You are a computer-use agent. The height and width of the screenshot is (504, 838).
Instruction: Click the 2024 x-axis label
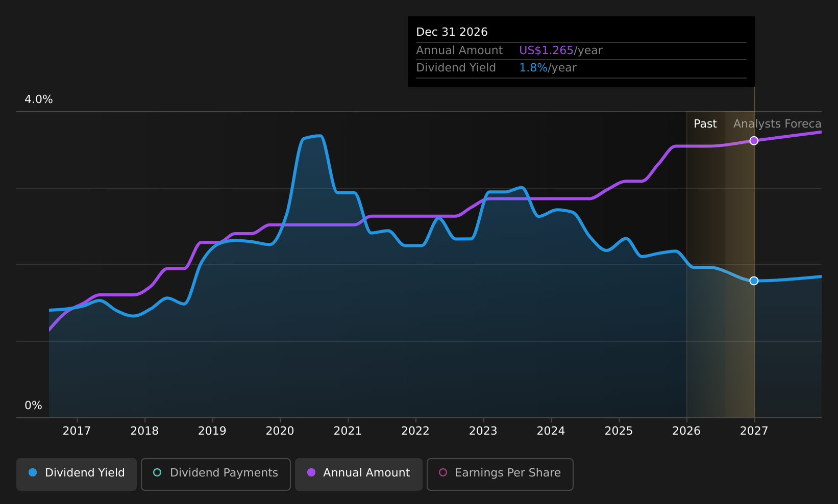tap(551, 431)
